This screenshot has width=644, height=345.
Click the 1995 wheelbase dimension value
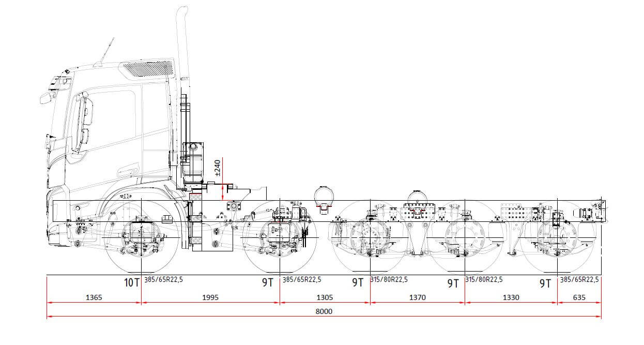pos(210,297)
